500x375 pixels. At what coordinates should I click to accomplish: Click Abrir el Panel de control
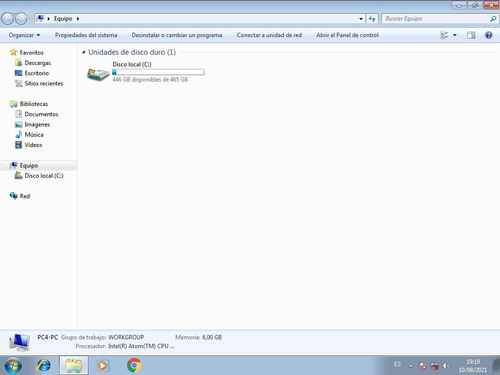(x=347, y=35)
